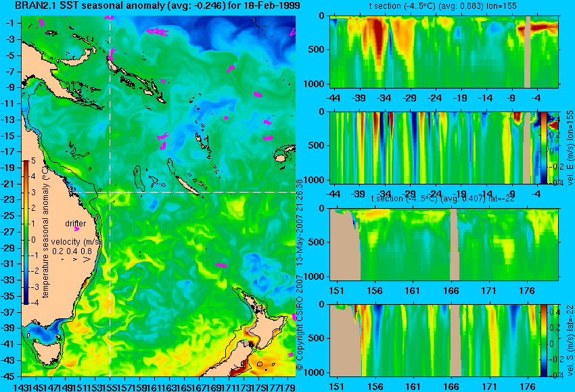
Task: Click the '0.2' label on the vel. E colorbar
Action: [554, 134]
